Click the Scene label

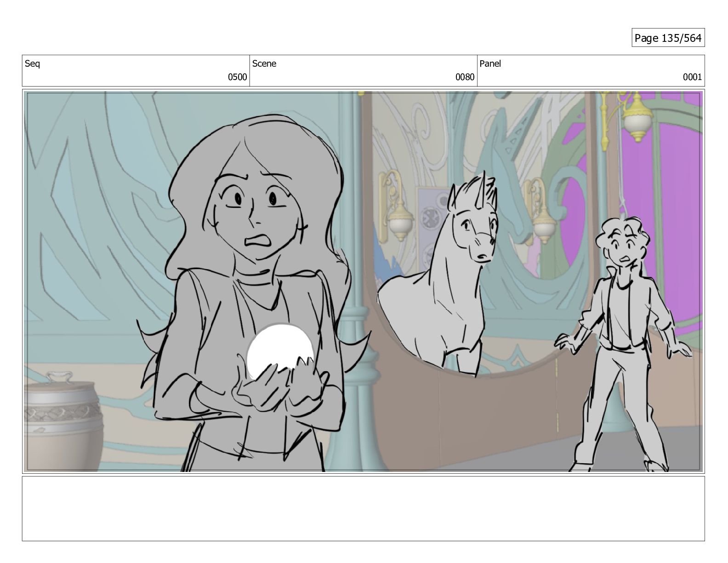click(264, 64)
